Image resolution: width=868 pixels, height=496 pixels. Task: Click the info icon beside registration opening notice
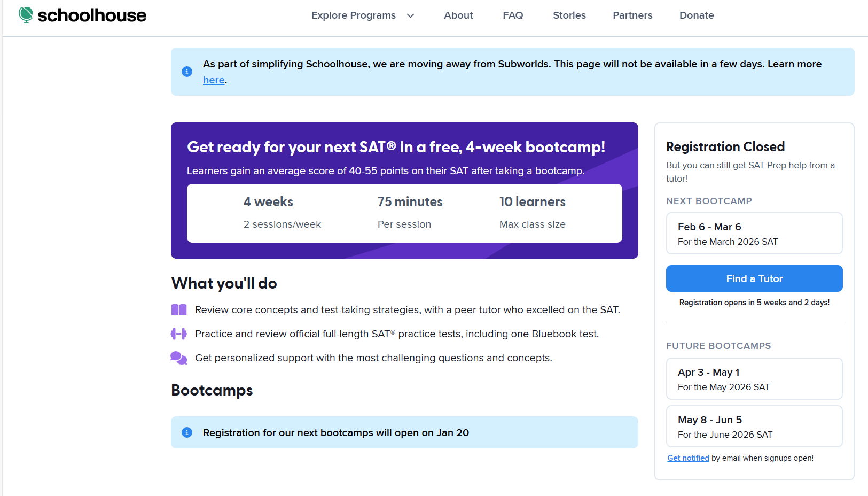[x=187, y=432]
